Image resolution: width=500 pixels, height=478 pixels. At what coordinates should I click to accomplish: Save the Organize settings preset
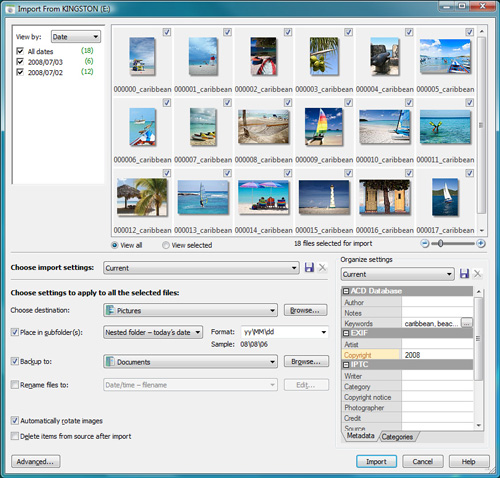(x=464, y=274)
